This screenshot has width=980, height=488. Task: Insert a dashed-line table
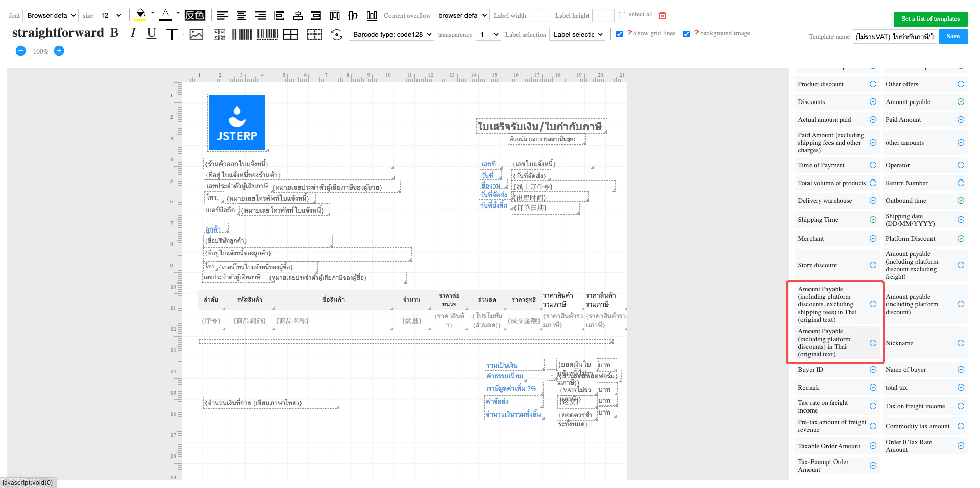coord(314,34)
